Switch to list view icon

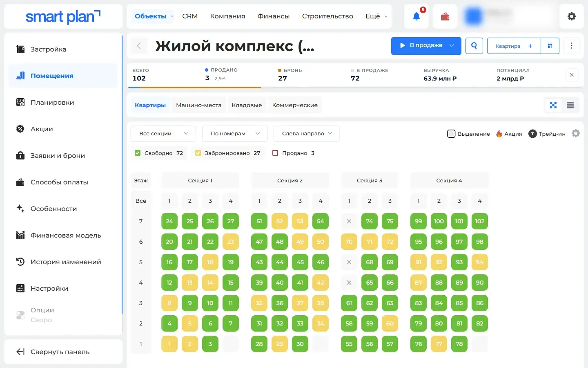click(x=570, y=105)
